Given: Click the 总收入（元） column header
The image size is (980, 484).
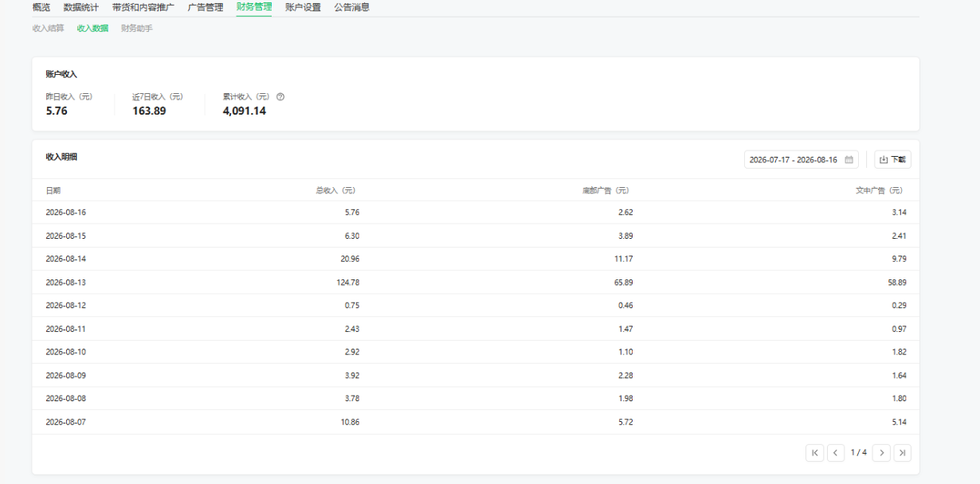Looking at the screenshot, I should pos(335,190).
